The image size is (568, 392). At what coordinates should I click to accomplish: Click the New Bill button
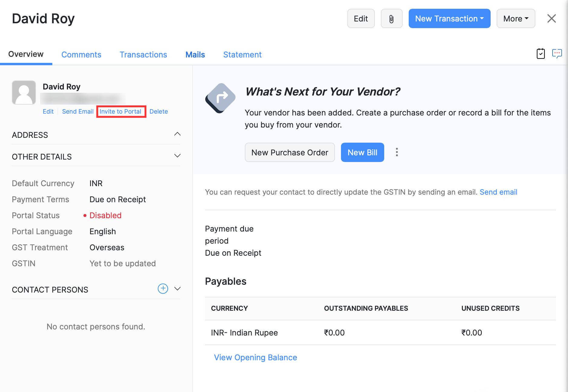click(x=362, y=152)
